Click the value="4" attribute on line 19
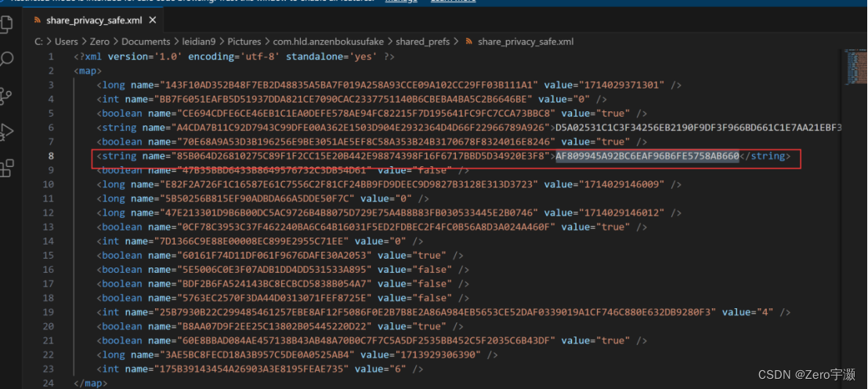 tap(747, 312)
